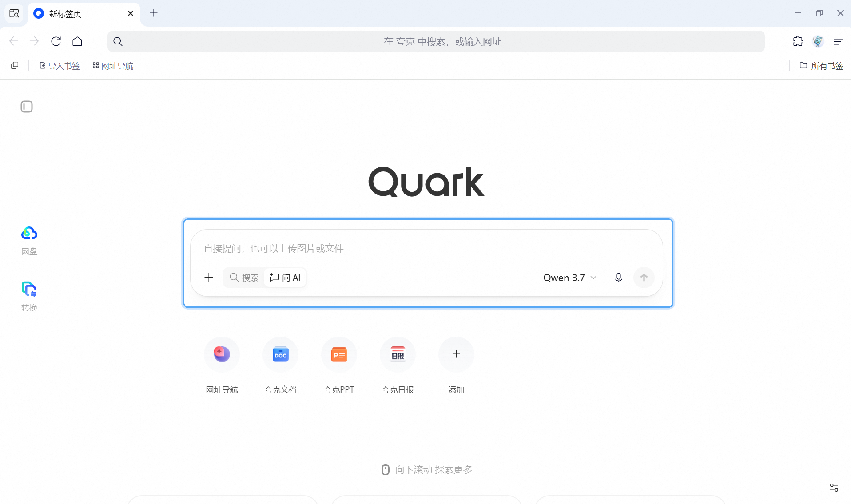Click the extensions puzzle icon

click(798, 42)
